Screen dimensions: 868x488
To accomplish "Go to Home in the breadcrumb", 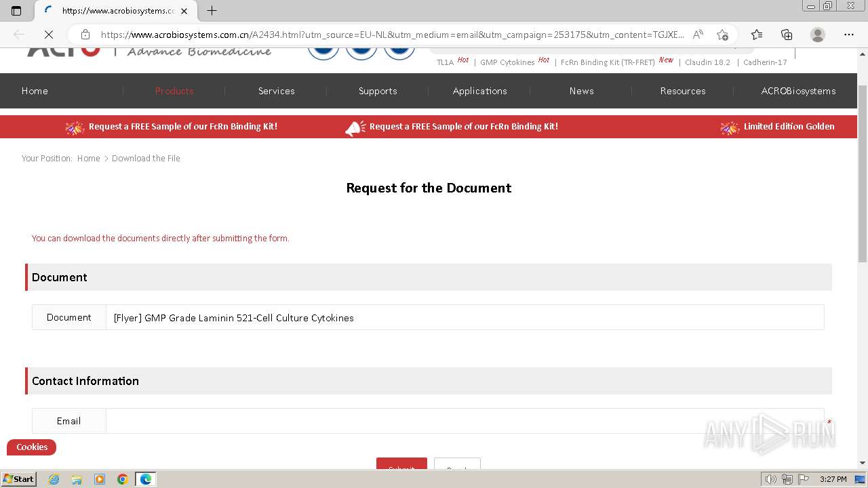I will (88, 159).
